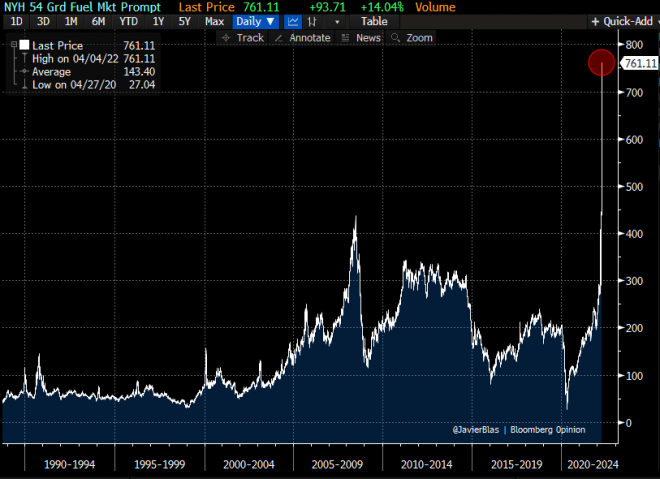Screen dimensions: 660x479
Task: Click the 761.11 price label on axis
Action: pos(639,64)
